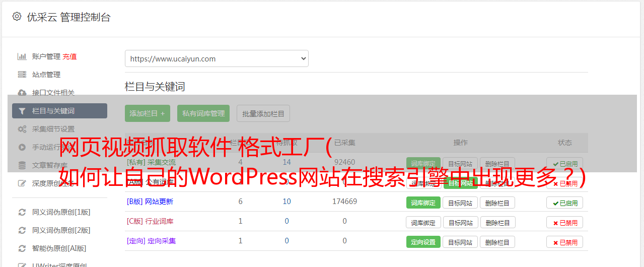Click the 92460 collected count

(344, 162)
